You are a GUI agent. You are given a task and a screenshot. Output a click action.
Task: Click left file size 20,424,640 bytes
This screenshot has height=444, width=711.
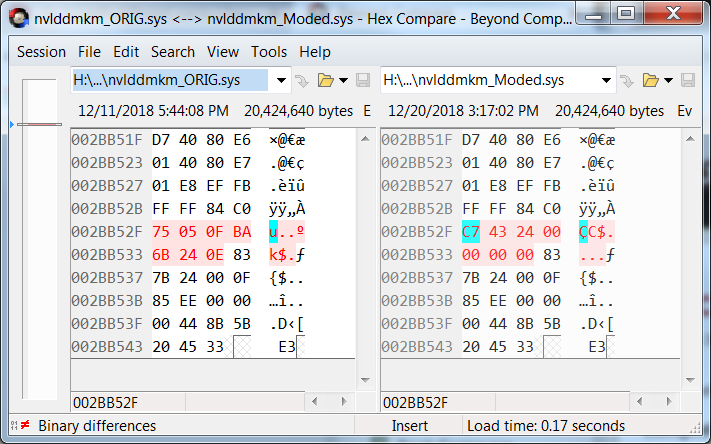point(298,111)
